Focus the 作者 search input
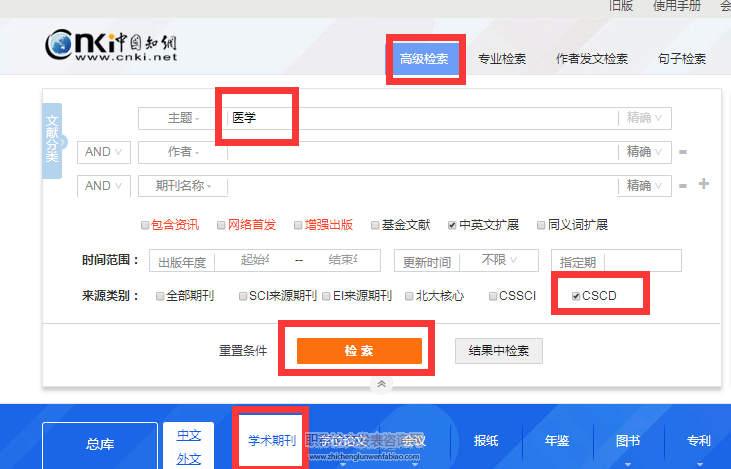This screenshot has height=469, width=731. click(x=423, y=152)
